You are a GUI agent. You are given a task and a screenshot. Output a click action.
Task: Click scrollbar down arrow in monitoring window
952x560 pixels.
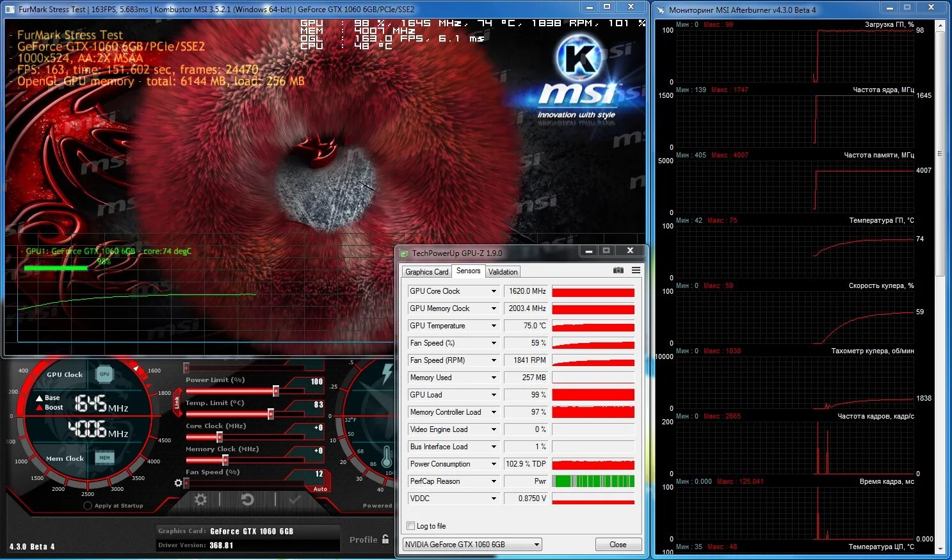(x=940, y=549)
